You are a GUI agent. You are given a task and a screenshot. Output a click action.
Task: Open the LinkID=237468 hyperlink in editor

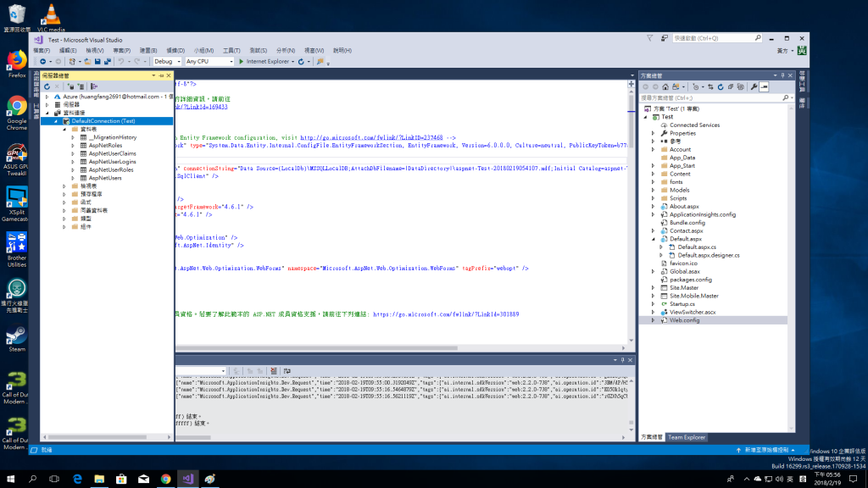pos(371,137)
